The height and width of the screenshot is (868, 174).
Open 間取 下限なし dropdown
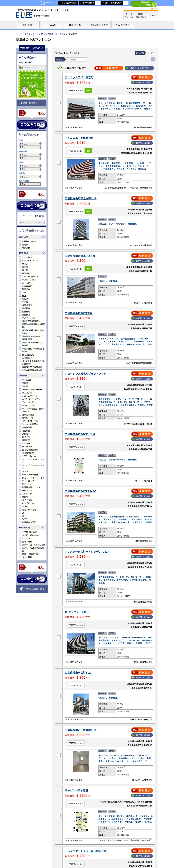coord(30,165)
